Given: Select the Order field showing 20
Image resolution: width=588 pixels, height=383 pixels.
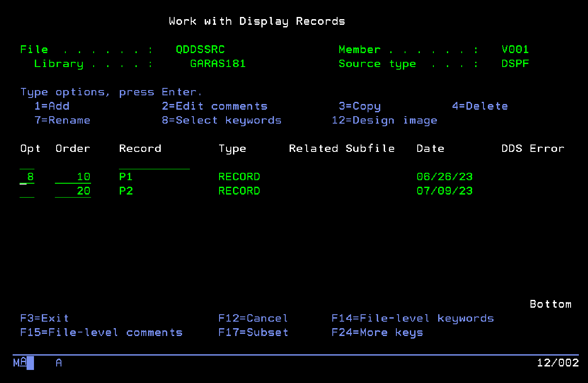Looking at the screenshot, I should 73,191.
